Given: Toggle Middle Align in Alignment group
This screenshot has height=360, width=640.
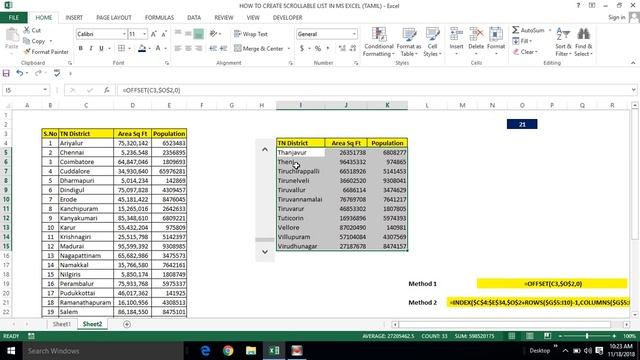Looking at the screenshot, I should 188,34.
